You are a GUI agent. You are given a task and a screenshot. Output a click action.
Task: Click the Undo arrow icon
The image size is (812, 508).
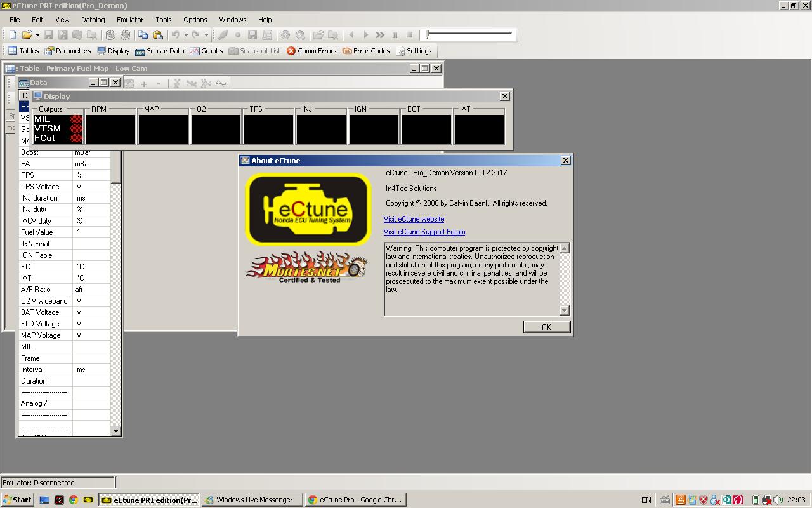pyautogui.click(x=175, y=35)
